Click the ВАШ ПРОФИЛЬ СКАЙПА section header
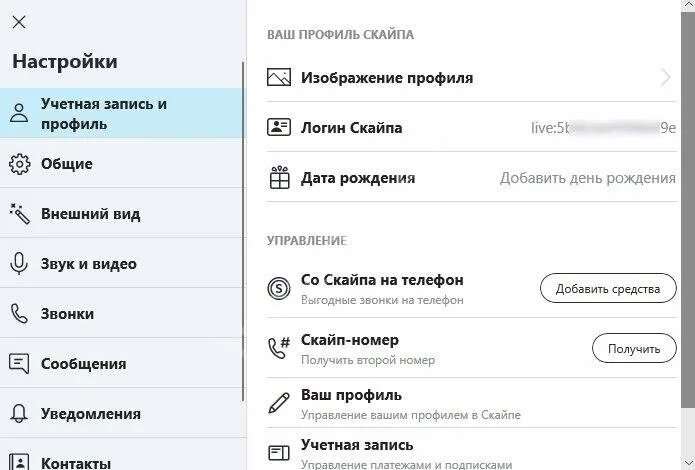Image resolution: width=695 pixels, height=470 pixels. pos(340,35)
